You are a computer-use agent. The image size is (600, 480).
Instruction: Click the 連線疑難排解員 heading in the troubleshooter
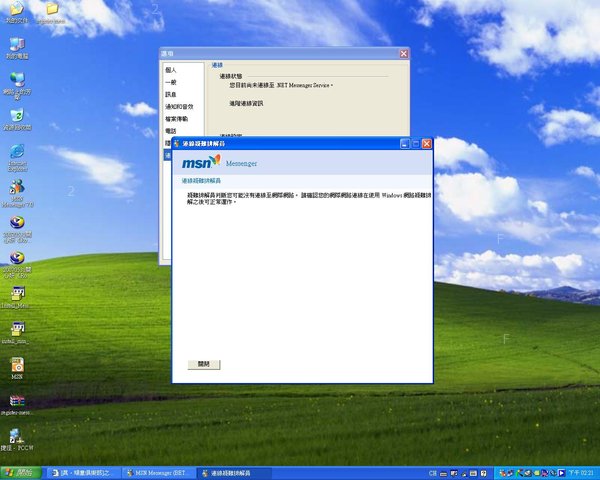(x=201, y=181)
